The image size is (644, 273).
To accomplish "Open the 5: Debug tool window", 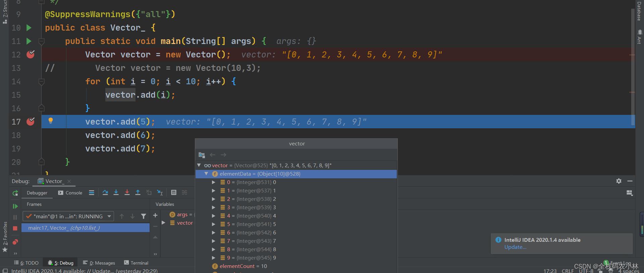I will pyautogui.click(x=61, y=263).
